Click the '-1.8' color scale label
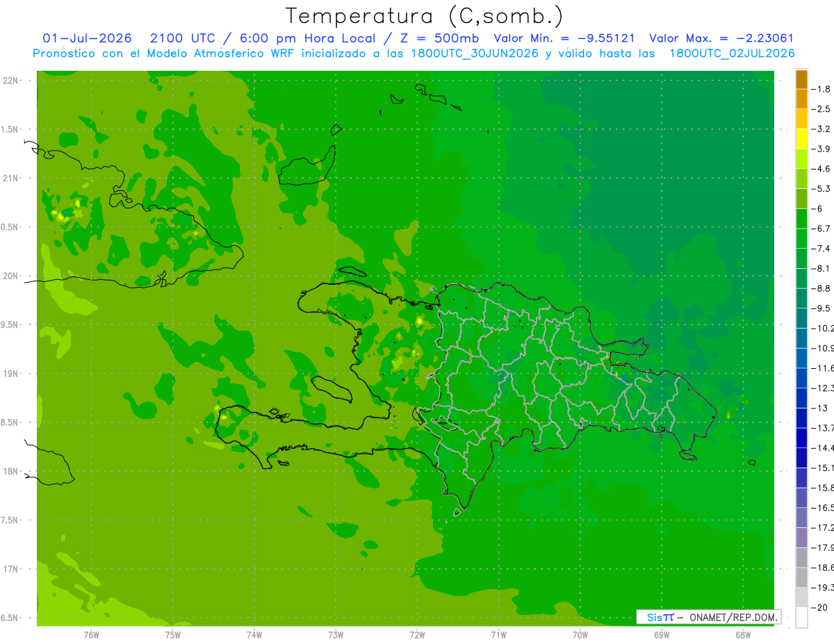The height and width of the screenshot is (644, 834). [821, 89]
